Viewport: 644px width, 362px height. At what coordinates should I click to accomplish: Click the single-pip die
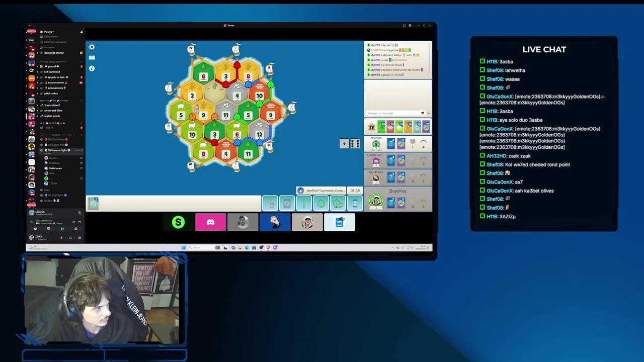344,144
